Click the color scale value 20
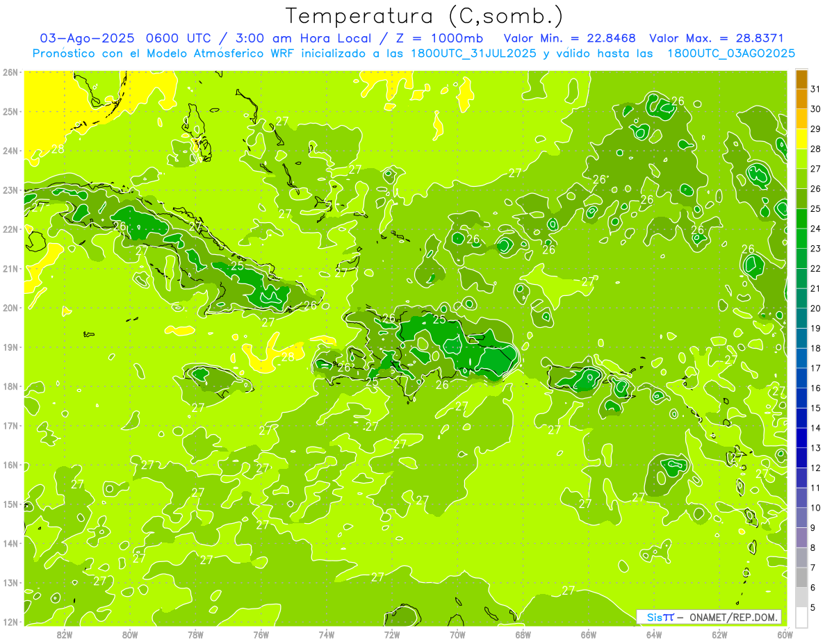The width and height of the screenshot is (834, 644). tap(815, 308)
